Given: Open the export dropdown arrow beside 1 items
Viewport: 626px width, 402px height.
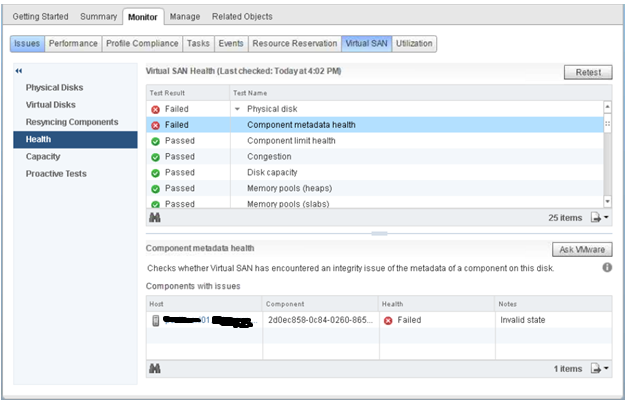Looking at the screenshot, I should pos(606,369).
